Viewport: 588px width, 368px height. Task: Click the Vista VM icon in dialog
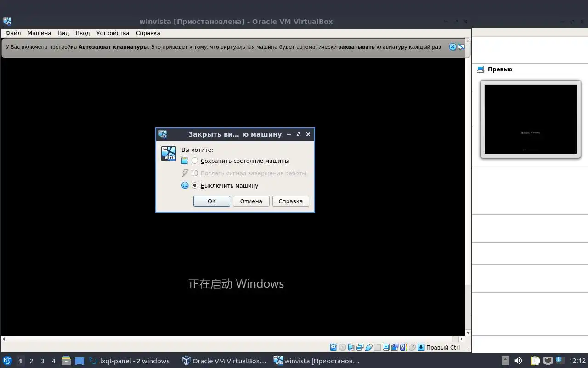click(x=169, y=153)
